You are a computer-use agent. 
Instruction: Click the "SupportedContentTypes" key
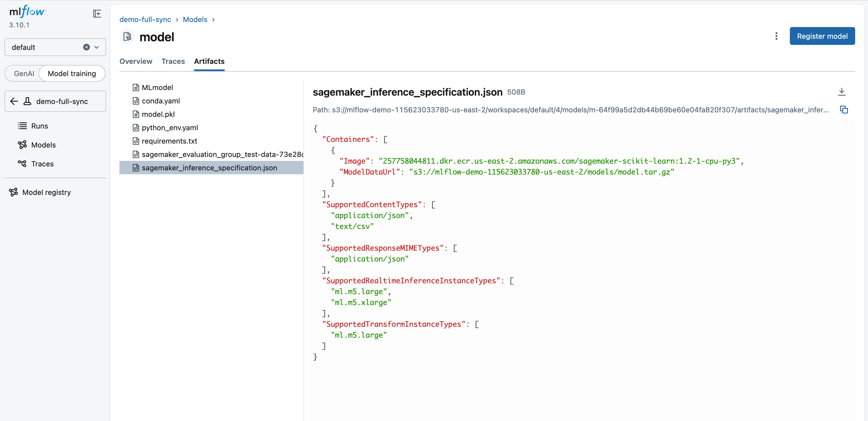372,205
